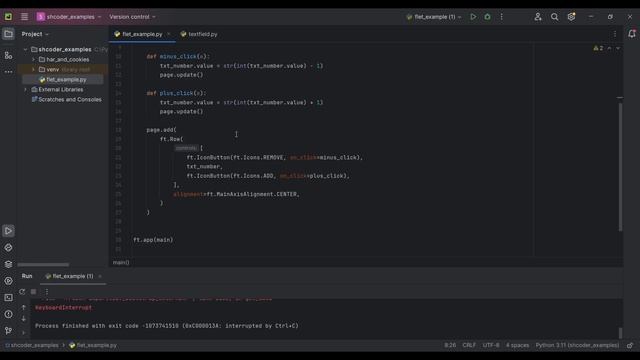Image resolution: width=640 pixels, height=360 pixels.
Task: Show more tool windows ellipsis in left sidebar
Action: click(8, 71)
